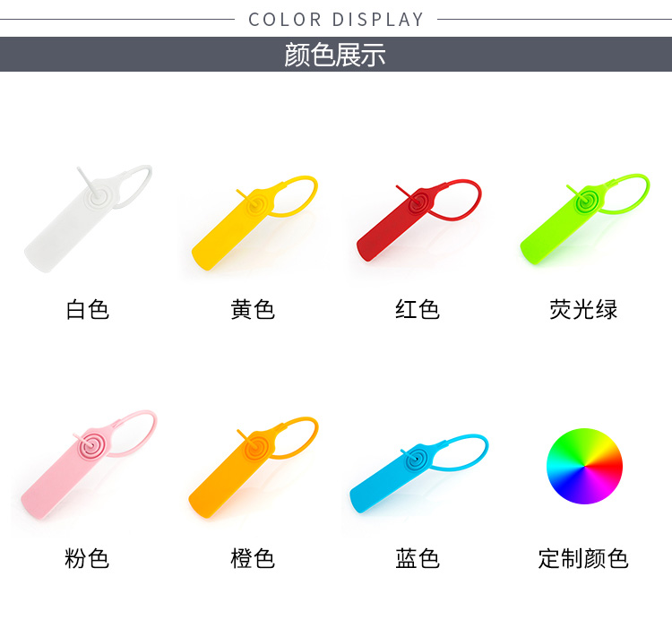Screen dimensions: 672x628
Task: Click the 橙色 label
Action: tap(253, 558)
